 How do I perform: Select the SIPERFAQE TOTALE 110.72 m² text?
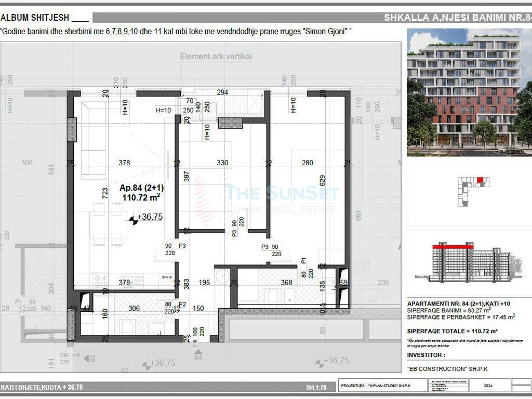pyautogui.click(x=452, y=331)
